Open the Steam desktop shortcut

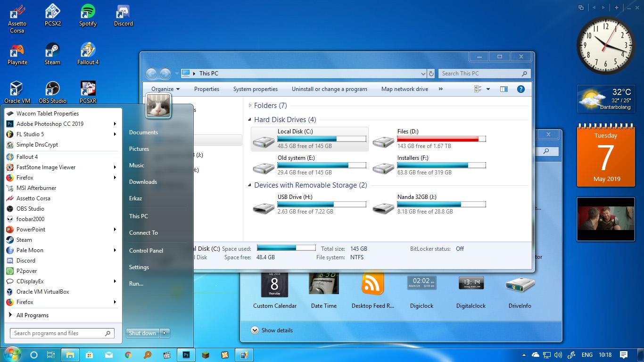pos(52,54)
